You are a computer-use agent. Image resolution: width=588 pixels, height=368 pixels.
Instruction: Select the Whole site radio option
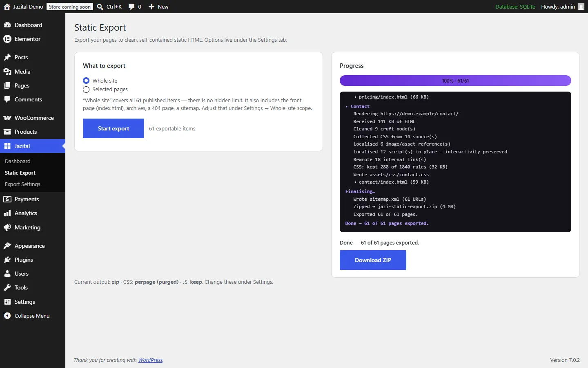[86, 81]
